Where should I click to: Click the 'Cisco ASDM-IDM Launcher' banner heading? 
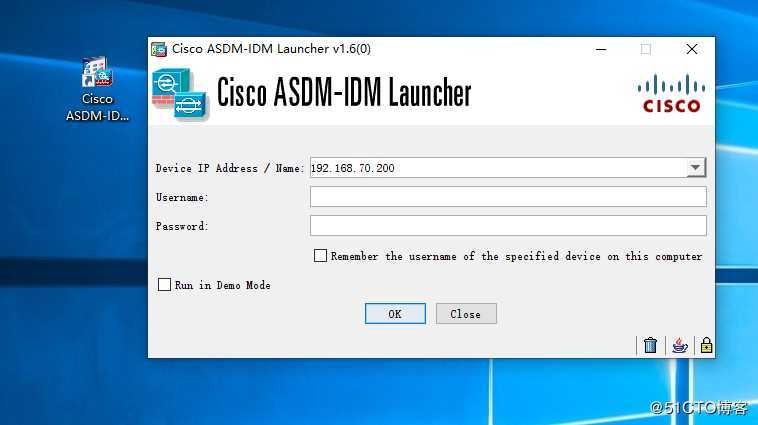(x=344, y=92)
